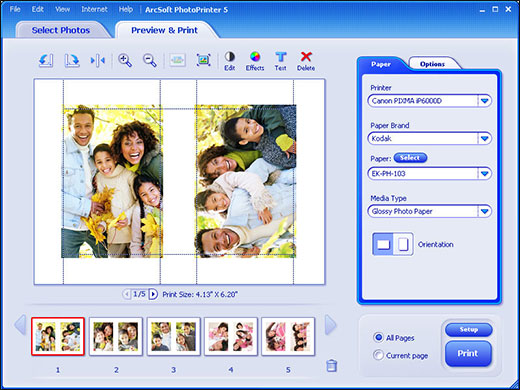Open the Effects color wheel tool
Screen dimensions: 520x390
pos(255,61)
